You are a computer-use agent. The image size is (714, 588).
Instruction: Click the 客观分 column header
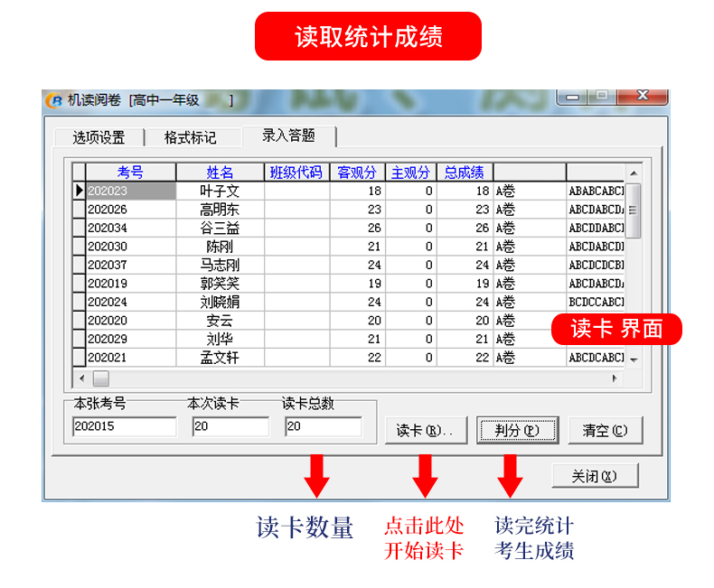[x=357, y=173]
